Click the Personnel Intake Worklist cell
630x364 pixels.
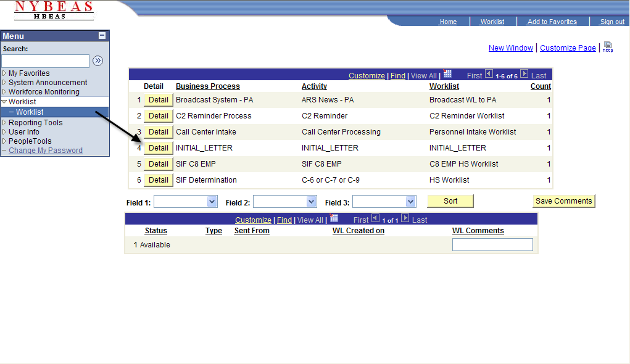(473, 132)
